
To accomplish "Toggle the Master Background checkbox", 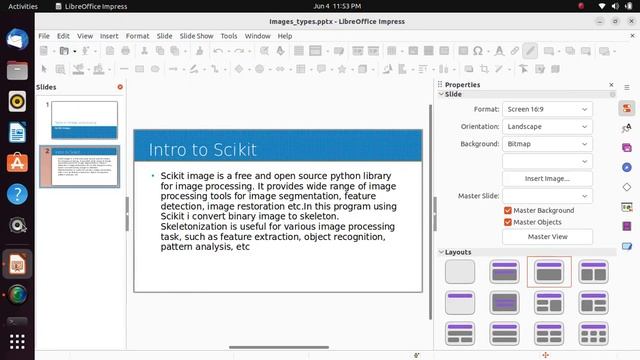I will 508,210.
